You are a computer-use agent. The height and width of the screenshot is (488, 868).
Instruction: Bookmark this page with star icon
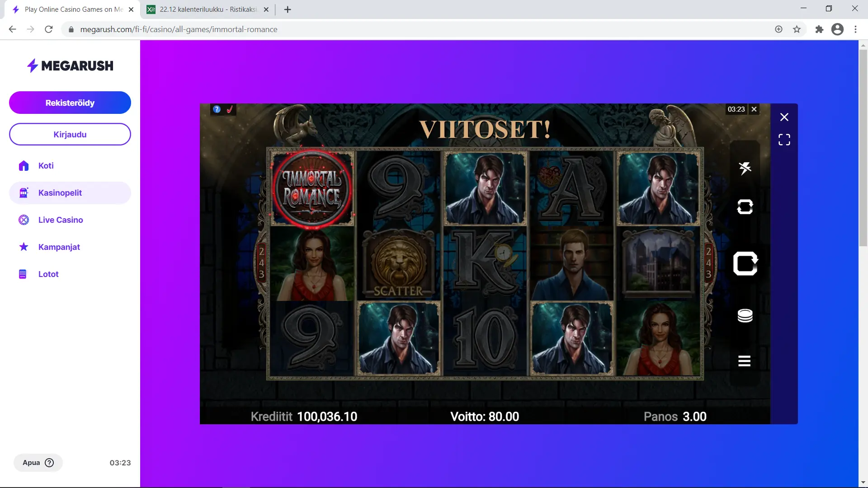click(x=797, y=29)
